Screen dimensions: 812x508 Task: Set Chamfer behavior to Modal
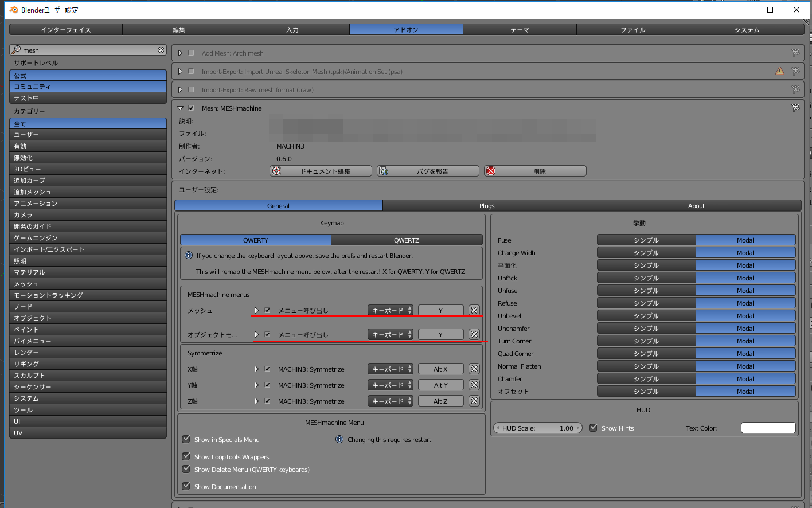pyautogui.click(x=745, y=378)
